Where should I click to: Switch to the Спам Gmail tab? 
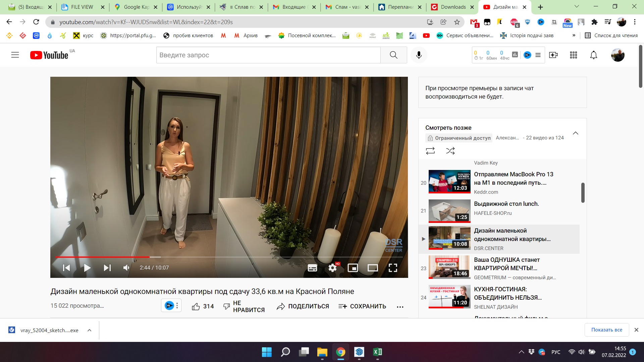[347, 7]
